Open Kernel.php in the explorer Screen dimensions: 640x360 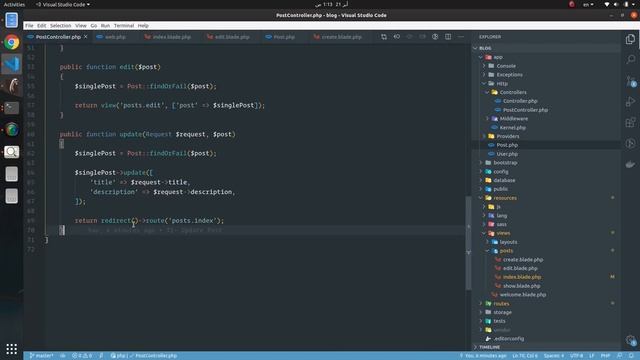[547, 127]
